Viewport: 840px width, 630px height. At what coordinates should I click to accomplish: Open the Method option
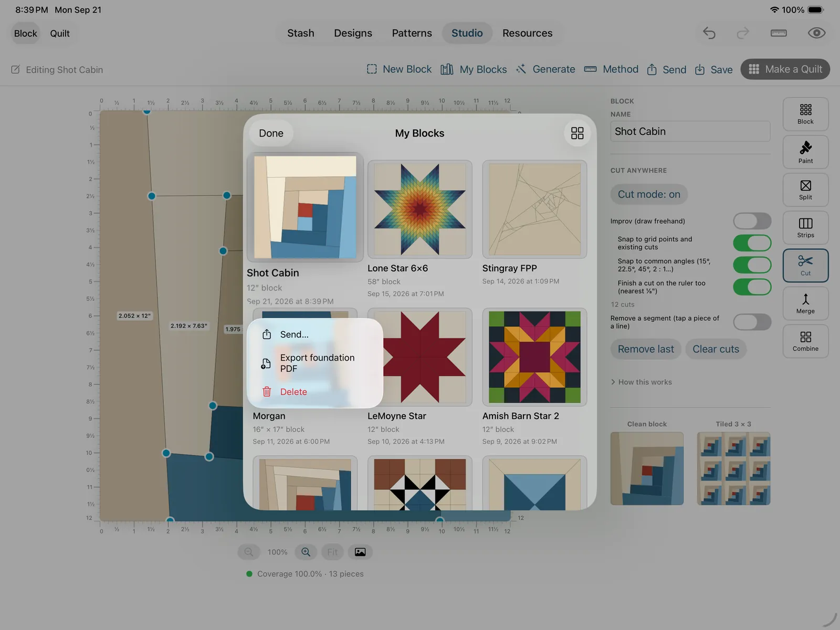coord(611,69)
